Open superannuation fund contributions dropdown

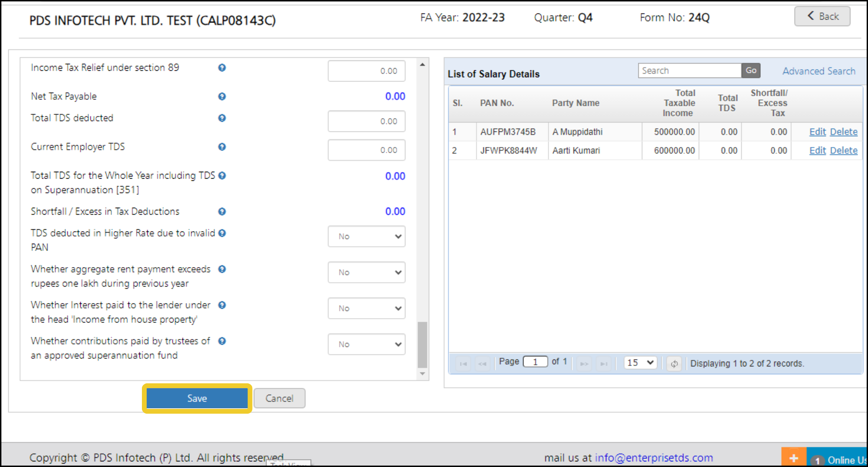point(367,344)
